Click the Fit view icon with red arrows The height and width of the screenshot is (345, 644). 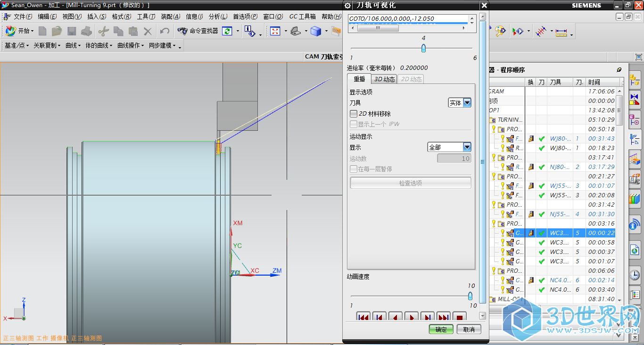[275, 31]
